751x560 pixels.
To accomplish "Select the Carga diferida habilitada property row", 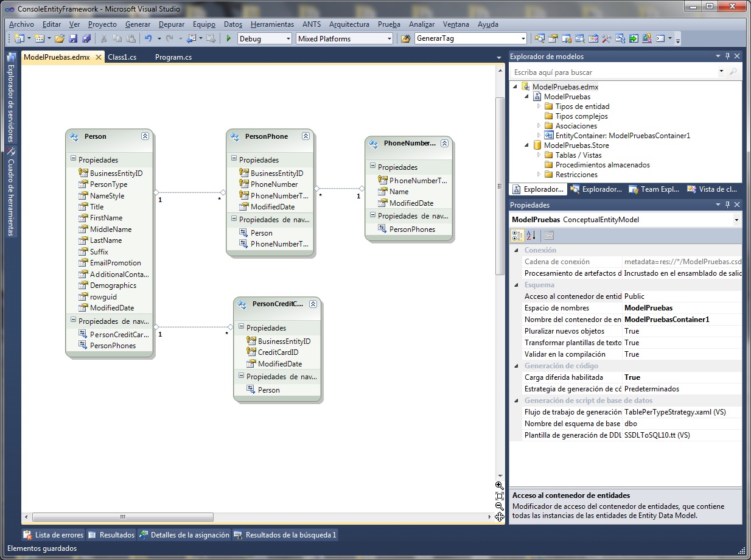I will tap(626, 377).
